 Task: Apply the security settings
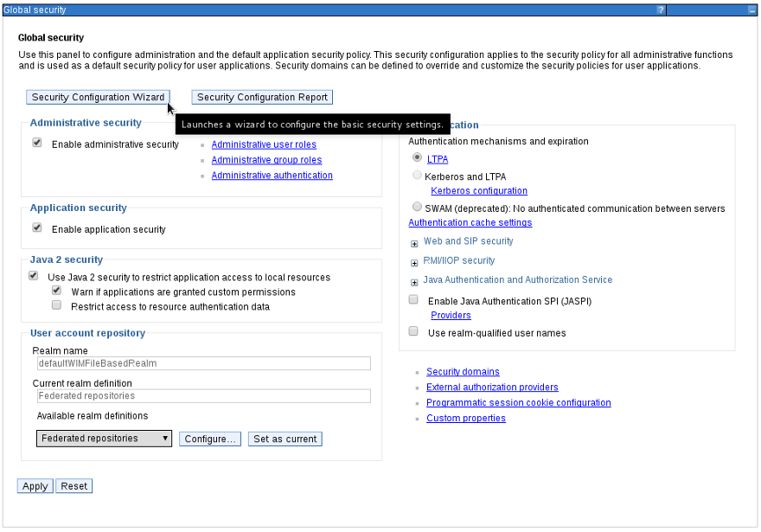pos(35,486)
